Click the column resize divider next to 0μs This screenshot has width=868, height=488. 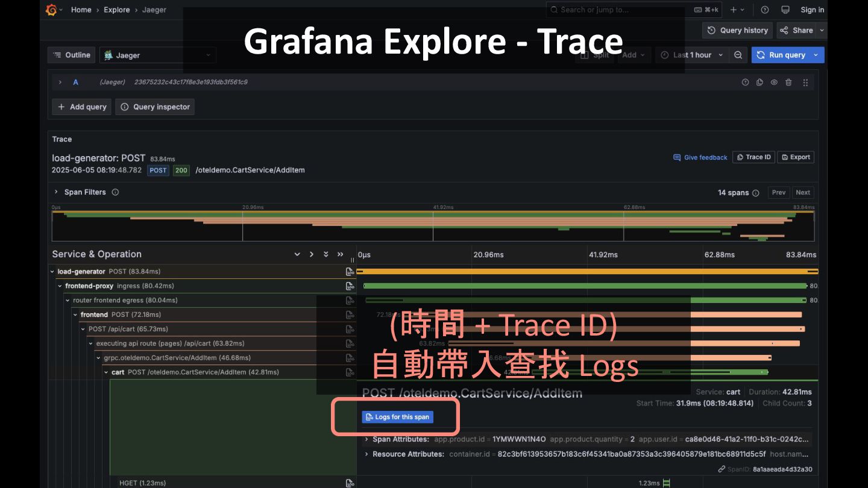[x=353, y=260]
